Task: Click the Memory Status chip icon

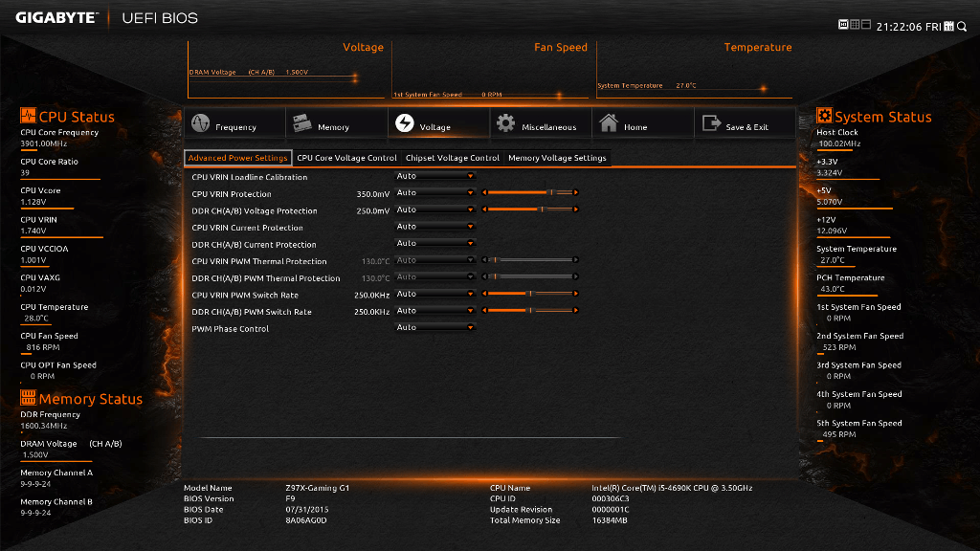Action: [28, 397]
